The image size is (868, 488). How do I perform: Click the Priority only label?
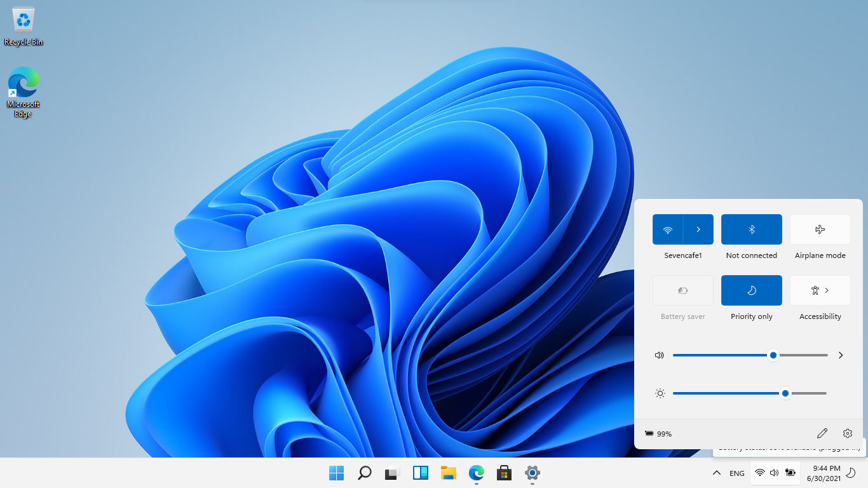tap(752, 316)
